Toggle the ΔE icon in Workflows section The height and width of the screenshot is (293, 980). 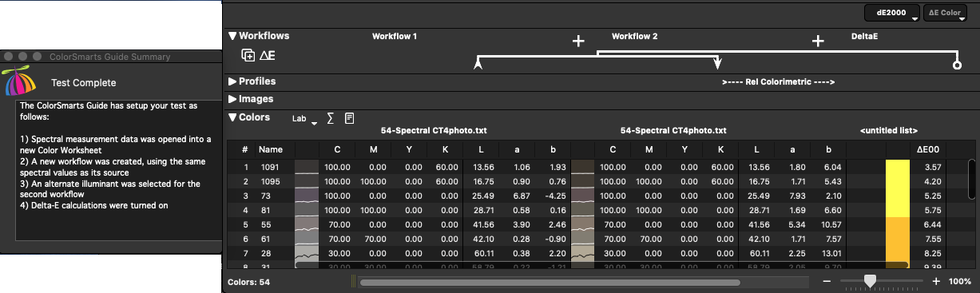[268, 55]
